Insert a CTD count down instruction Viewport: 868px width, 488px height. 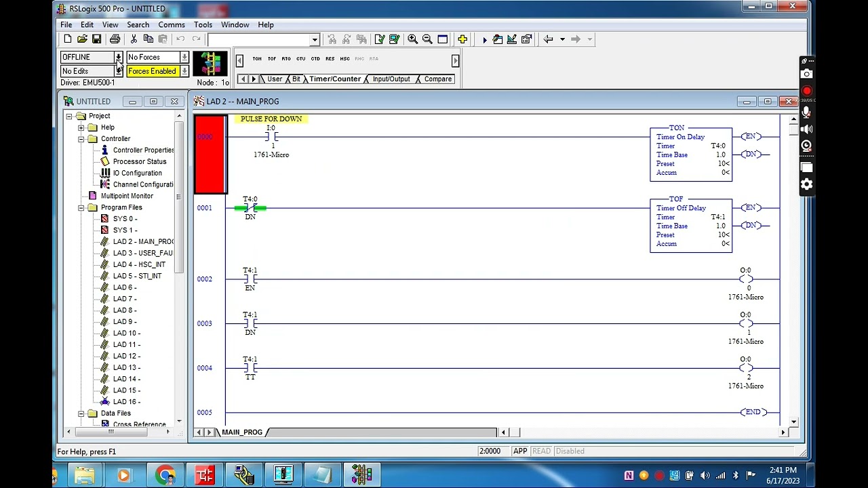pos(315,59)
